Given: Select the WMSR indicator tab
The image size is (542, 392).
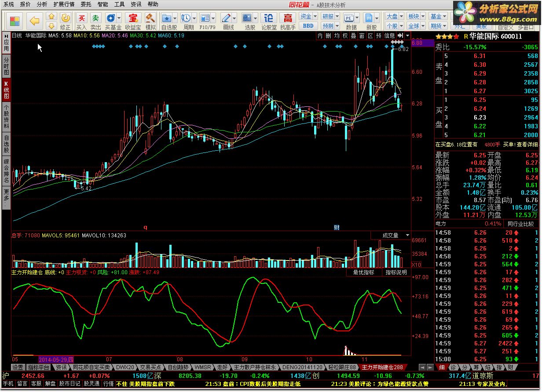Looking at the screenshot, I should click(x=203, y=367).
